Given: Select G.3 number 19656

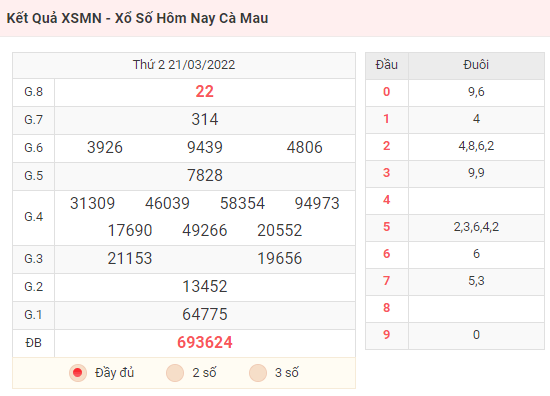Looking at the screenshot, I should click(280, 259).
